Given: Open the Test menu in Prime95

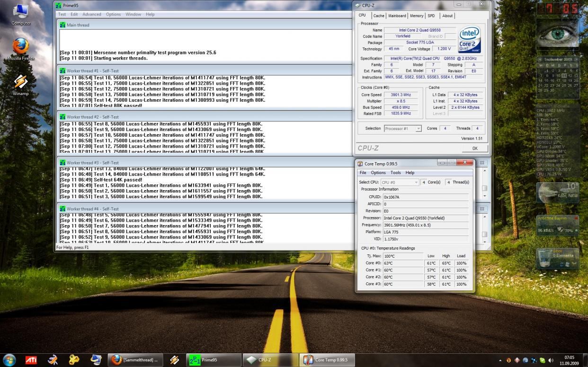Looking at the screenshot, I should coord(62,14).
